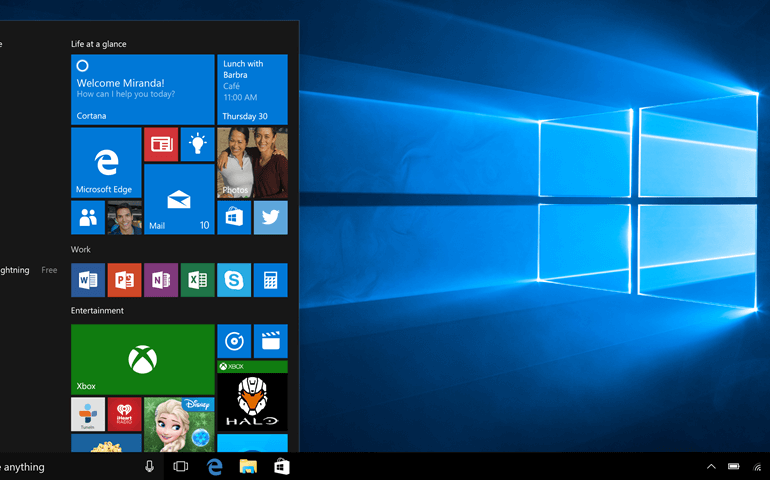Open the calendar tile Lunch with Barbra

252,89
